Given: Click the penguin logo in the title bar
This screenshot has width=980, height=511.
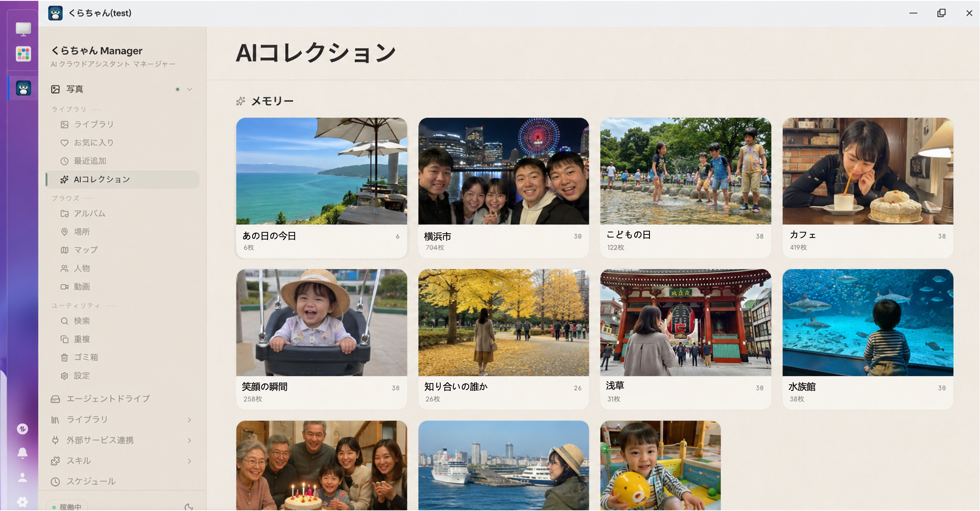Looking at the screenshot, I should pos(55,13).
